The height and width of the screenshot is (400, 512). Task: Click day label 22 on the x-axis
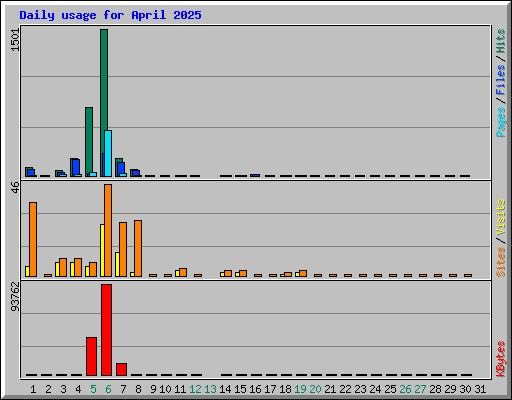pos(345,389)
